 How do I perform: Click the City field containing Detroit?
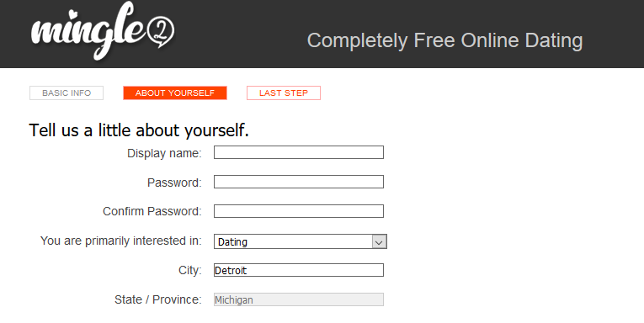coord(299,270)
